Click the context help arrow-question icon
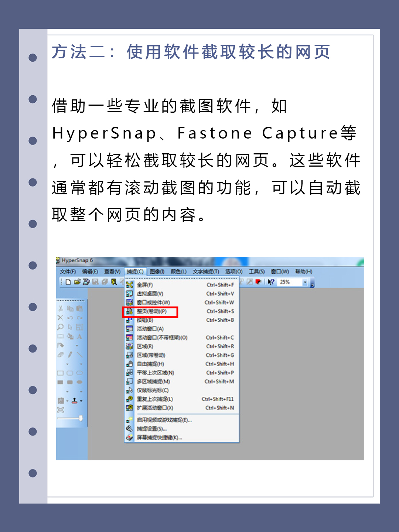Image resolution: width=399 pixels, height=532 pixels. click(x=271, y=282)
